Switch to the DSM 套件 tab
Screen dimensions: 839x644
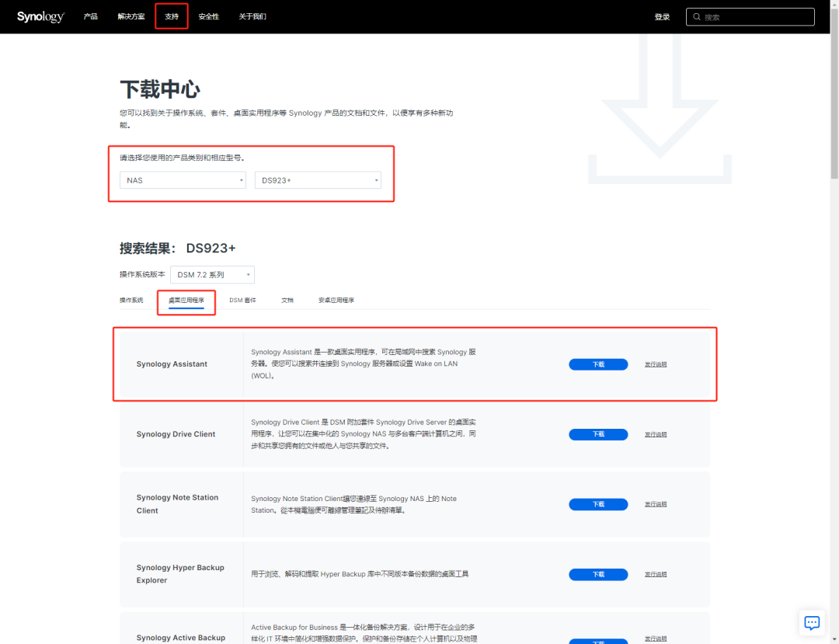pos(242,300)
